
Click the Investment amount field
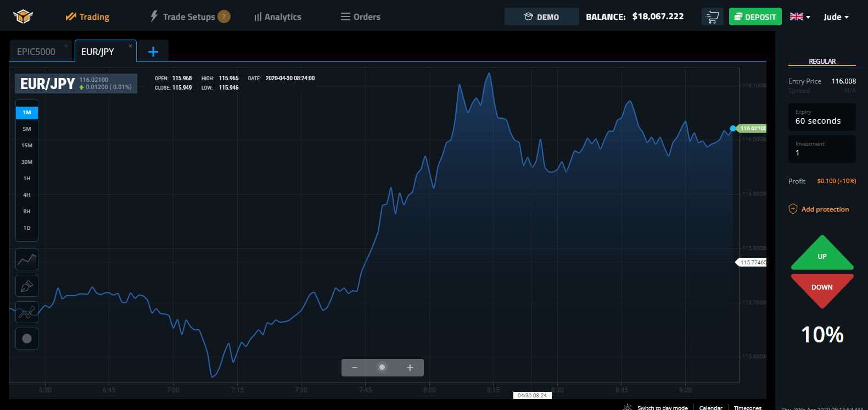tap(822, 149)
